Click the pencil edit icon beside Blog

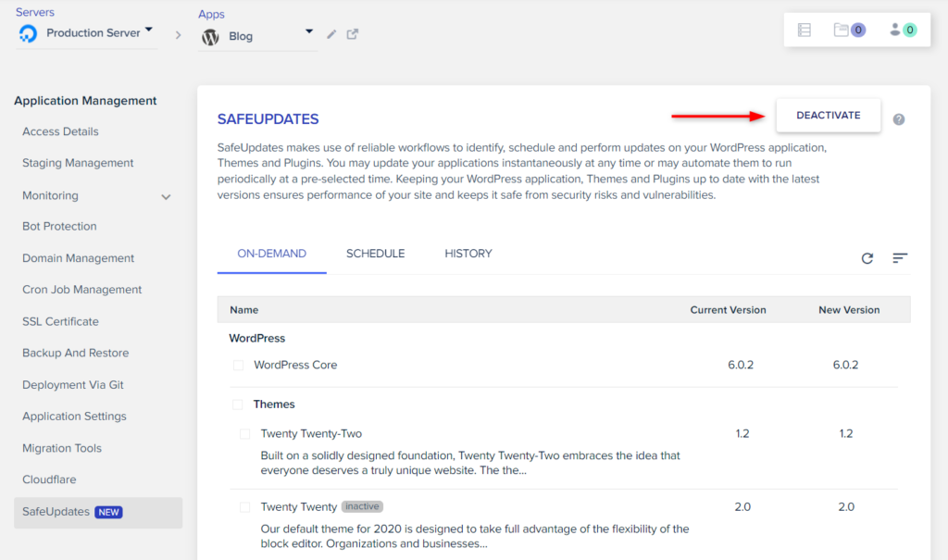tap(331, 34)
